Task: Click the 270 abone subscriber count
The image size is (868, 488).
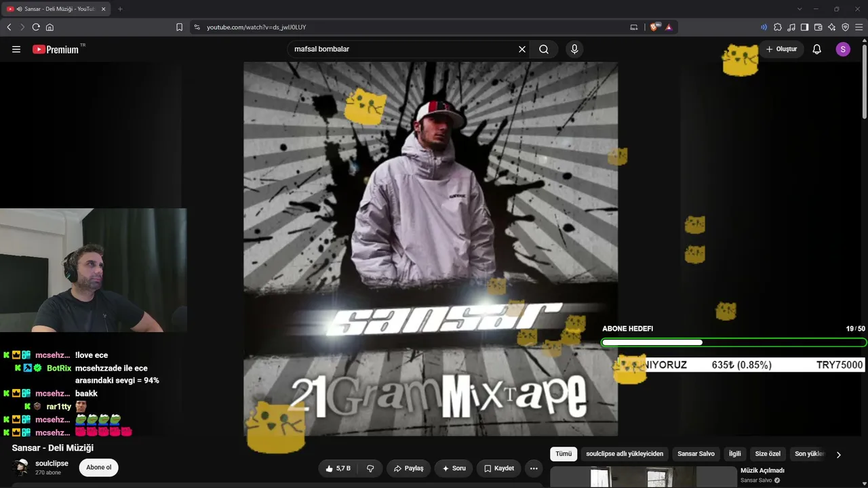Action: pyautogui.click(x=48, y=472)
